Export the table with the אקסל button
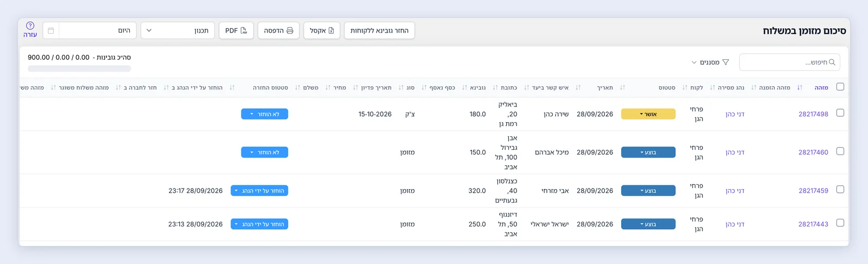868x264 pixels. pos(322,30)
